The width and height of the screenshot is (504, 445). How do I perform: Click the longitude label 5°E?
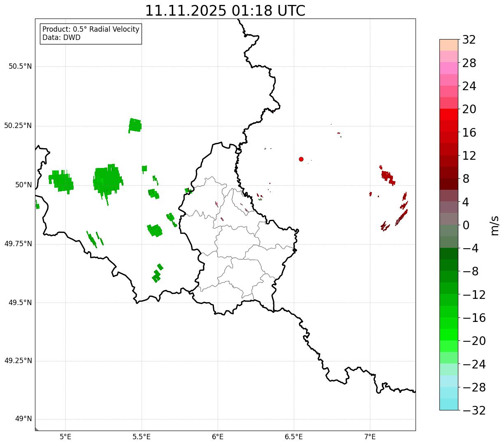click(x=66, y=437)
